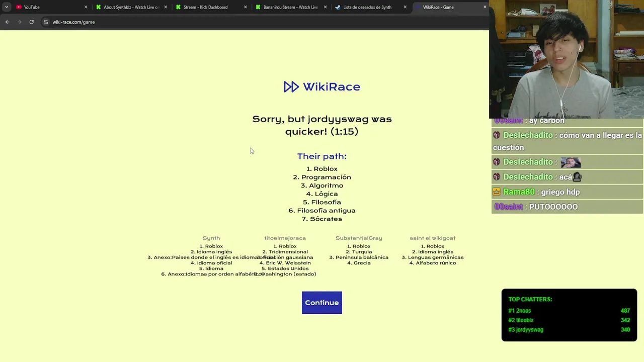Click top chatter '#2 titoobiz'
This screenshot has width=644, height=362.
click(x=521, y=320)
